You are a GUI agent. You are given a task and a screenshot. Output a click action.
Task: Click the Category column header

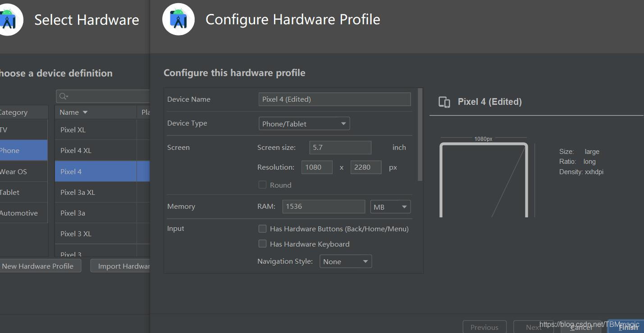[23, 112]
